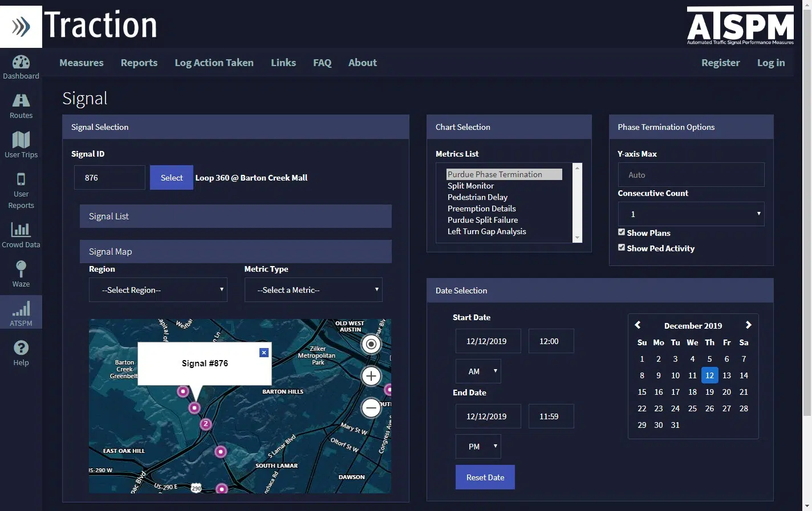Image resolution: width=812 pixels, height=511 pixels.
Task: Zoom in on the signal map
Action: pyautogui.click(x=371, y=376)
